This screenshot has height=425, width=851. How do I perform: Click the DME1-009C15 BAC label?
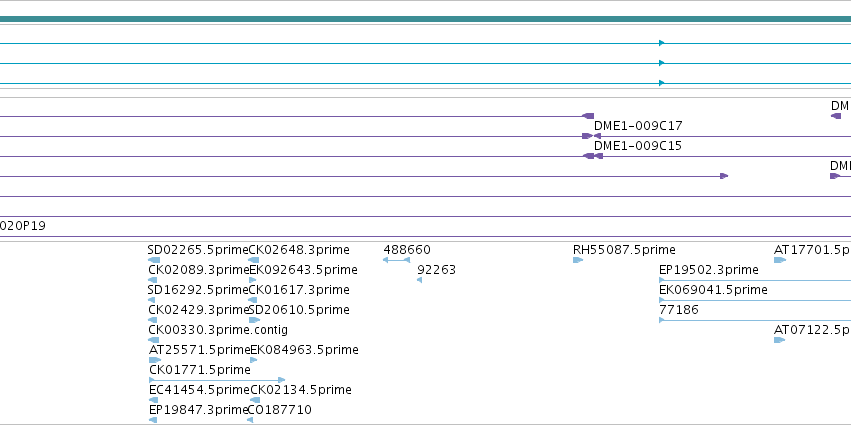pyautogui.click(x=638, y=146)
